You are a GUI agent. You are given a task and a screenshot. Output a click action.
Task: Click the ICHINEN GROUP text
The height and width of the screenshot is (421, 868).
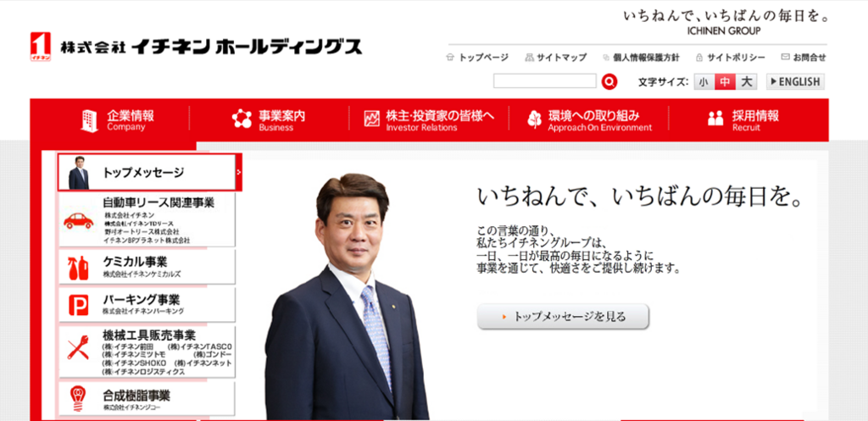coord(723,31)
